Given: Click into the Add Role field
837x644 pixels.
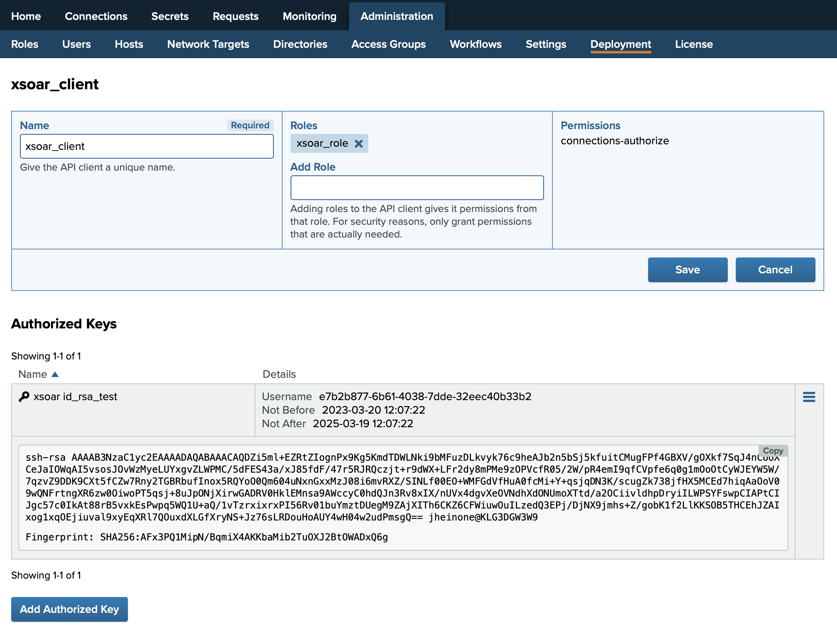Looking at the screenshot, I should (x=417, y=188).
